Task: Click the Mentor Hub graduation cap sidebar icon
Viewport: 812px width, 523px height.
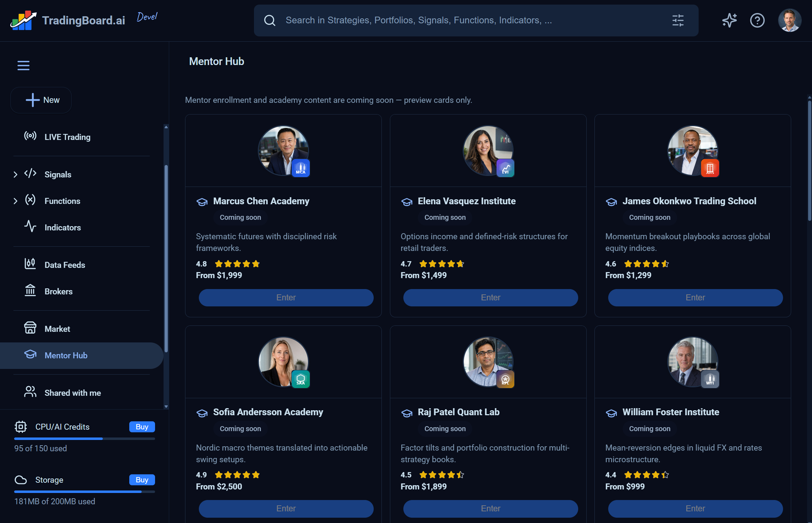Action: pos(30,354)
